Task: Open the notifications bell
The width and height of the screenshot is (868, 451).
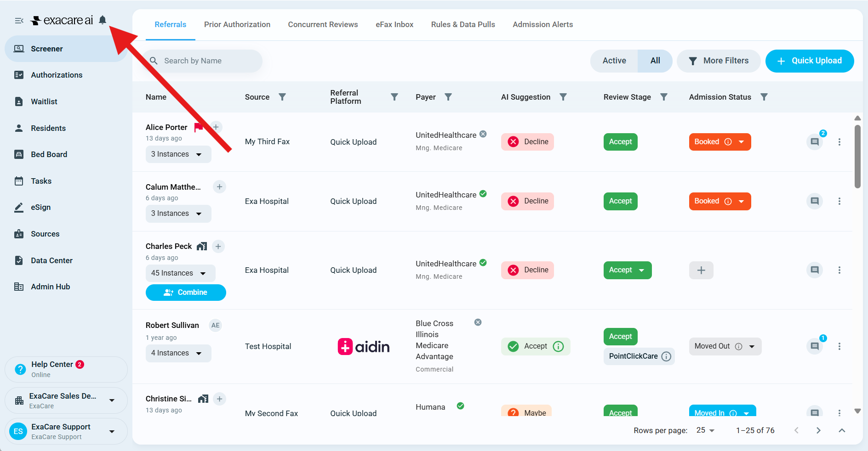Action: tap(103, 20)
